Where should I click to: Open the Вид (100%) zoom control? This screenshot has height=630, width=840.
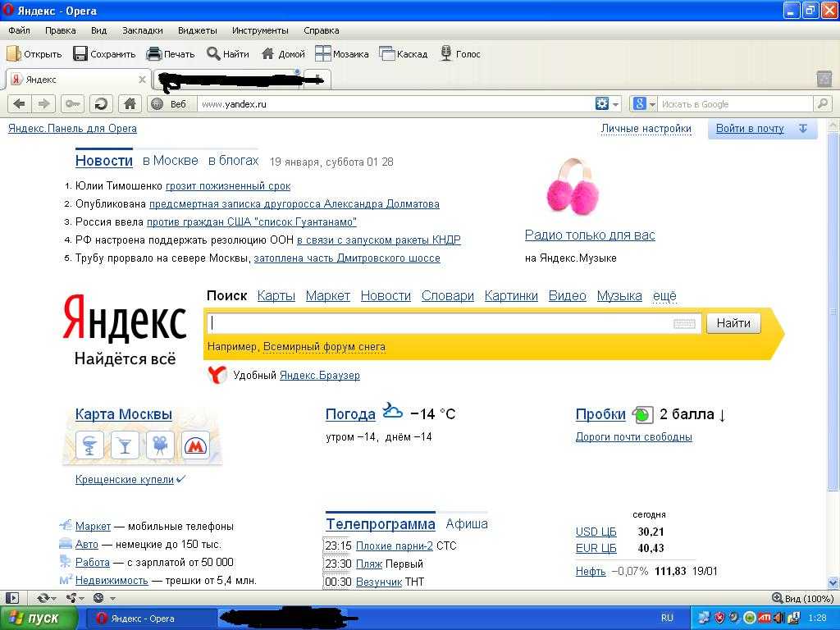(802, 598)
